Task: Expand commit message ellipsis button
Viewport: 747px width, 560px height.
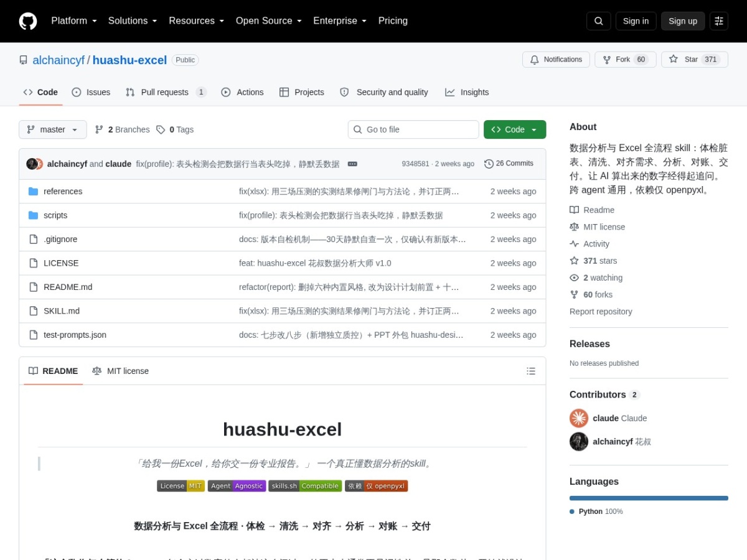Action: click(x=352, y=164)
